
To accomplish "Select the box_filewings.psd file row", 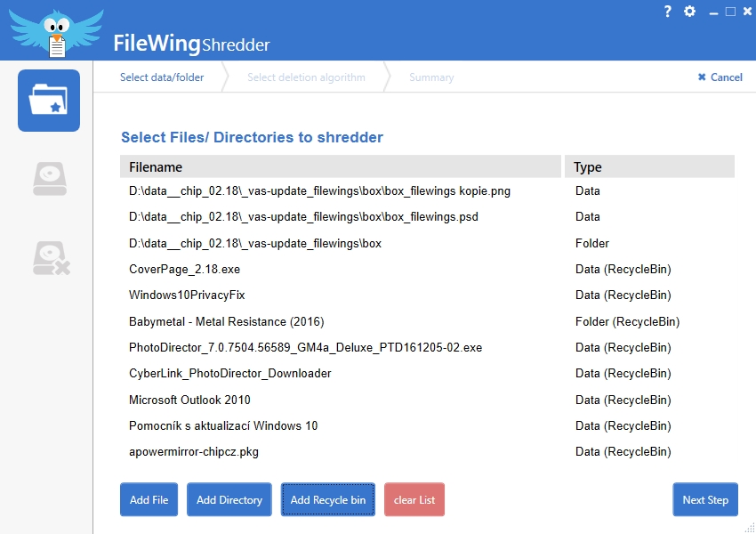I will tap(427, 217).
